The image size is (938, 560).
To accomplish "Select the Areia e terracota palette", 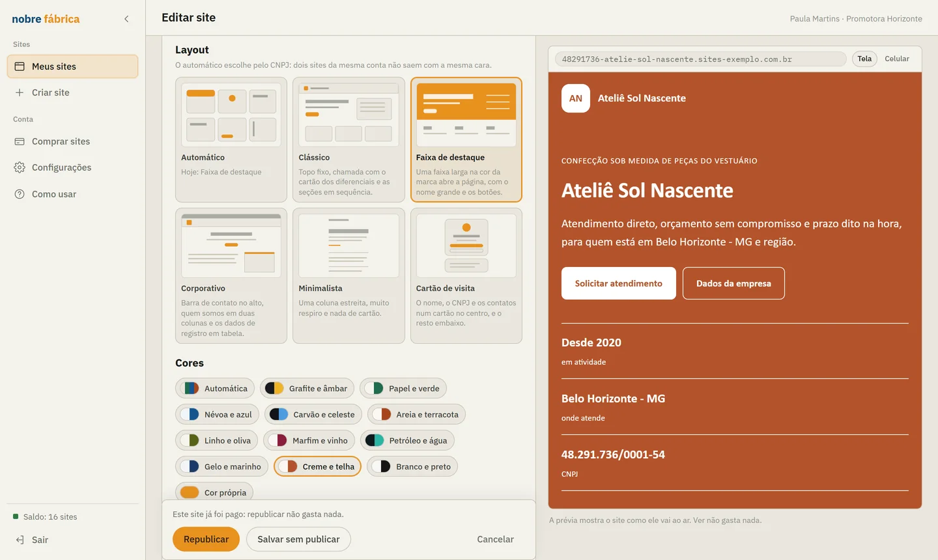I will pyautogui.click(x=417, y=415).
